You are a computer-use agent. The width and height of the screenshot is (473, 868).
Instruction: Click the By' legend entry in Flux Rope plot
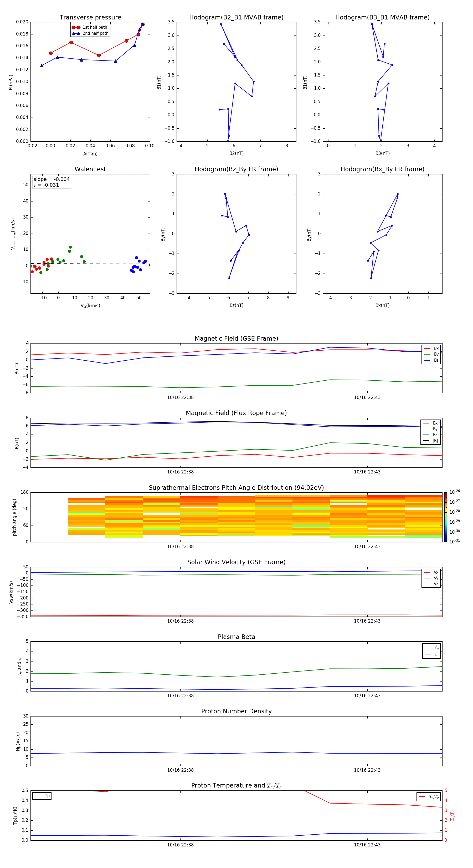(431, 429)
